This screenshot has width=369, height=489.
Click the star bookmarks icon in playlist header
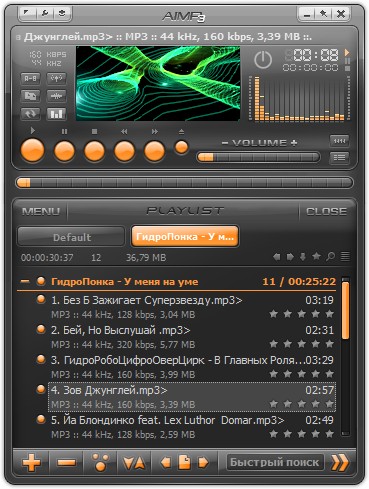click(x=316, y=256)
